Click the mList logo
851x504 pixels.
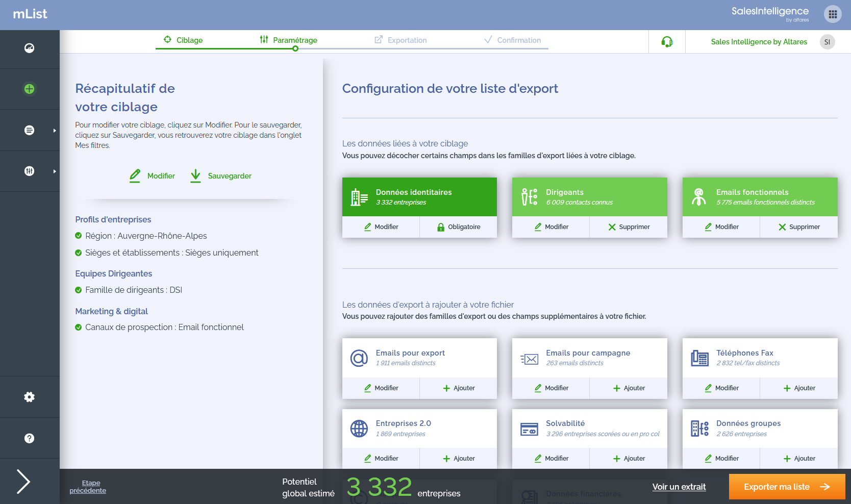click(30, 14)
